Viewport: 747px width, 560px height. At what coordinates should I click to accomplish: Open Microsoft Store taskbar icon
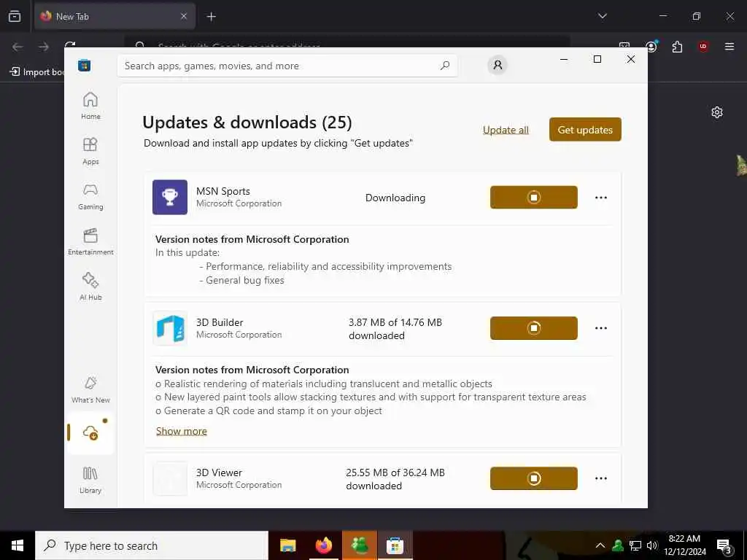tap(395, 545)
